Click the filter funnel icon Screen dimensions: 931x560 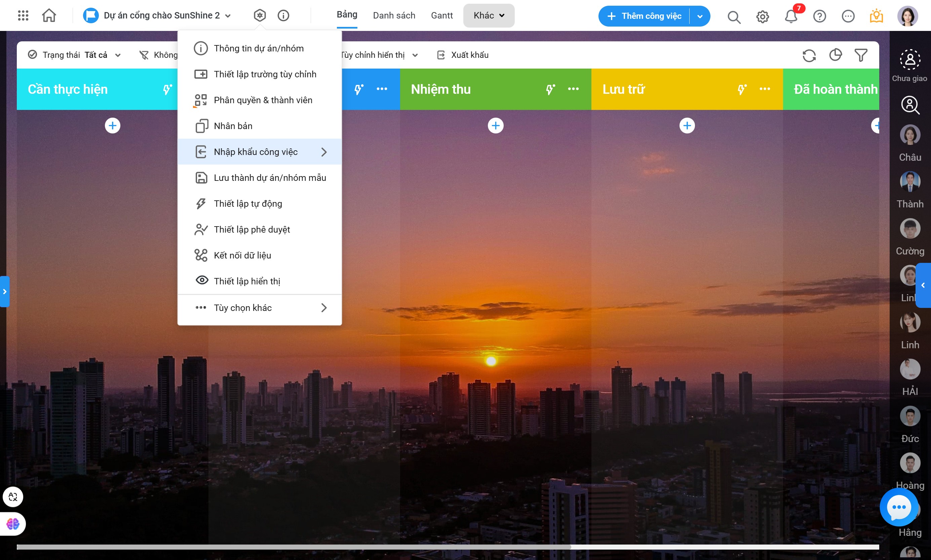point(861,55)
